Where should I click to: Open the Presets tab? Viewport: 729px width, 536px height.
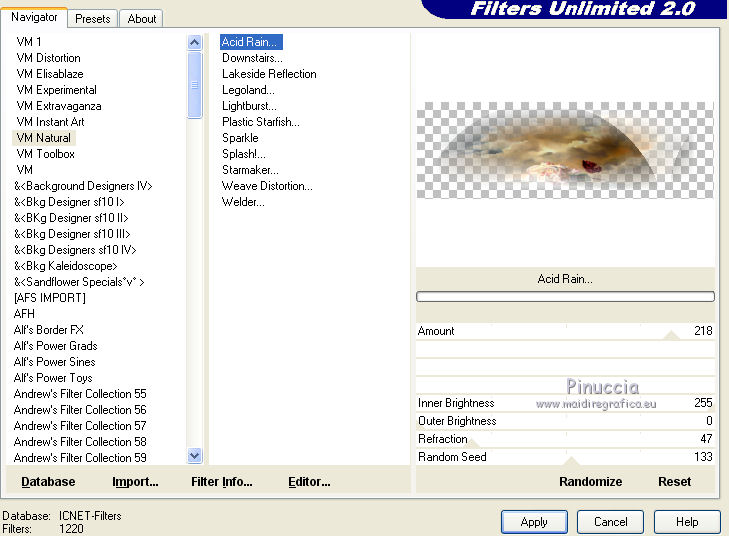93,19
